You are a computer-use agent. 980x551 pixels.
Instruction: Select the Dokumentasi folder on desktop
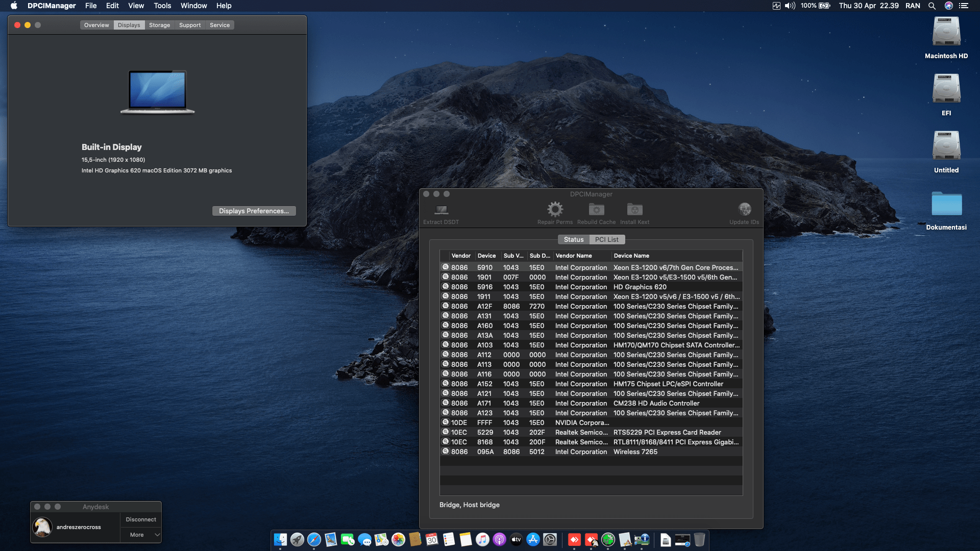tap(946, 204)
